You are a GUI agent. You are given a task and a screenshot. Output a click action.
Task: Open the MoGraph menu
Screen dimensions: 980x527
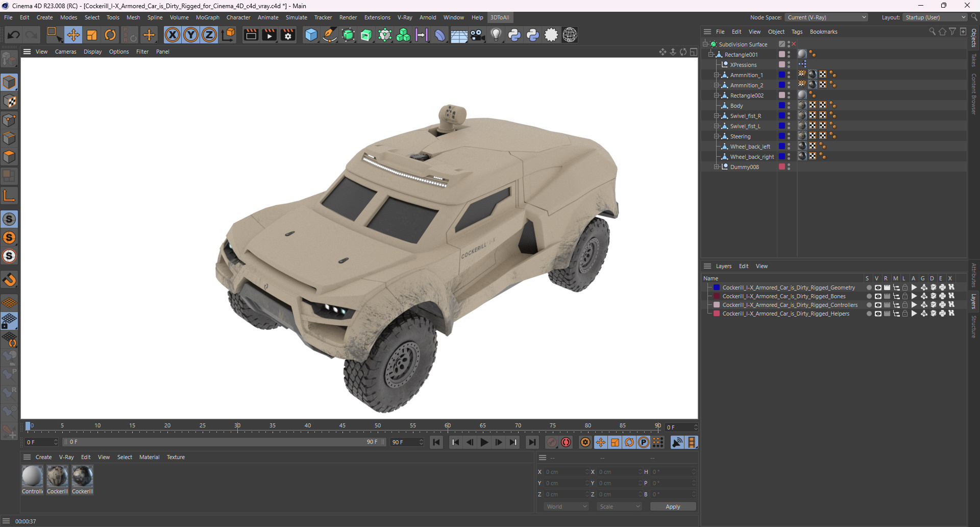click(208, 17)
